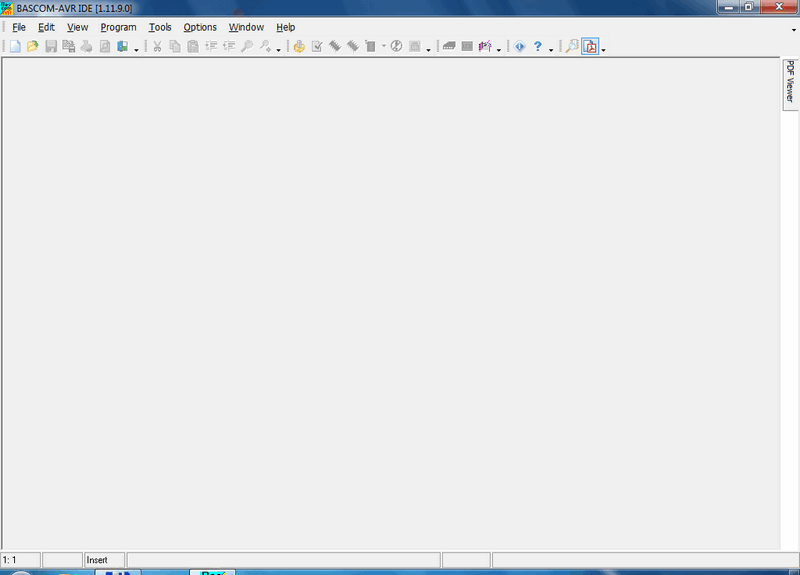Viewport: 800px width, 575px height.
Task: Open the File menu
Action: pyautogui.click(x=19, y=28)
